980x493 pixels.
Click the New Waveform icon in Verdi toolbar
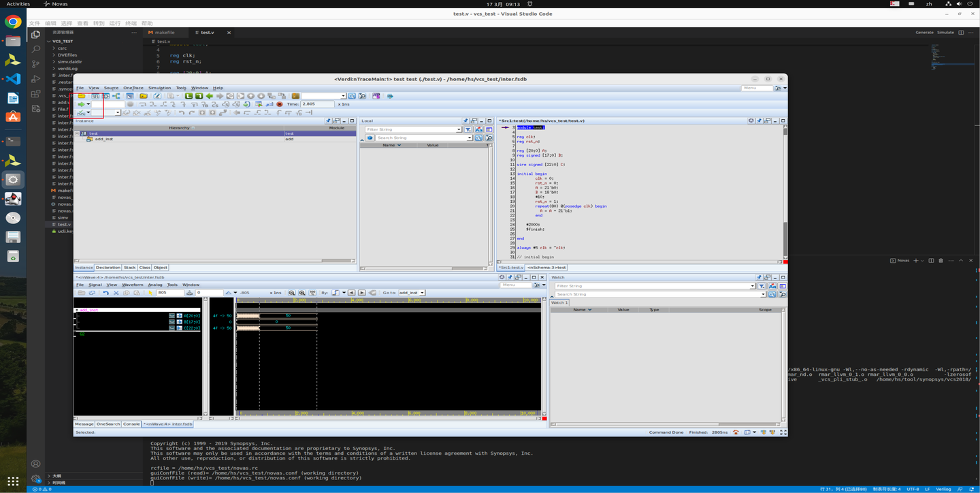95,96
